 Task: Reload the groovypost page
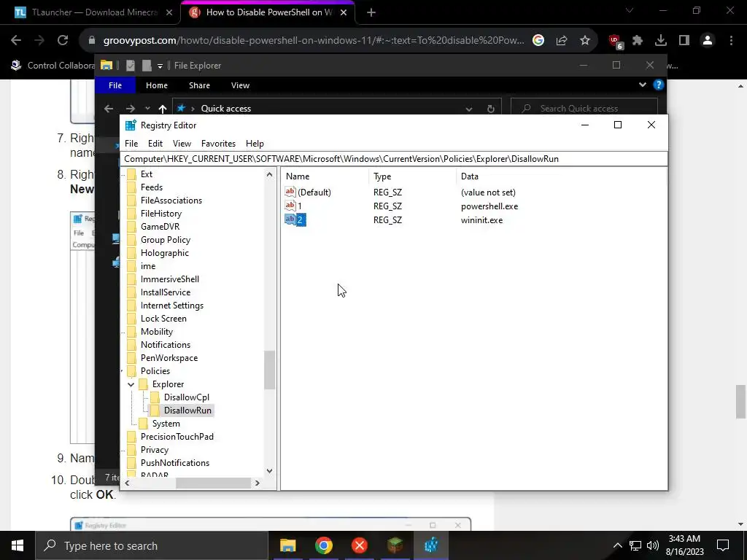(63, 41)
